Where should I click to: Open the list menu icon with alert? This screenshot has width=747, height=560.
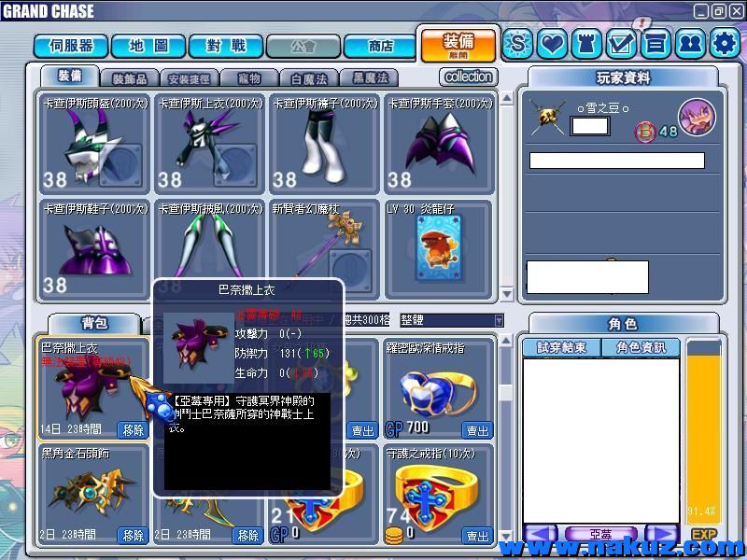(655, 44)
